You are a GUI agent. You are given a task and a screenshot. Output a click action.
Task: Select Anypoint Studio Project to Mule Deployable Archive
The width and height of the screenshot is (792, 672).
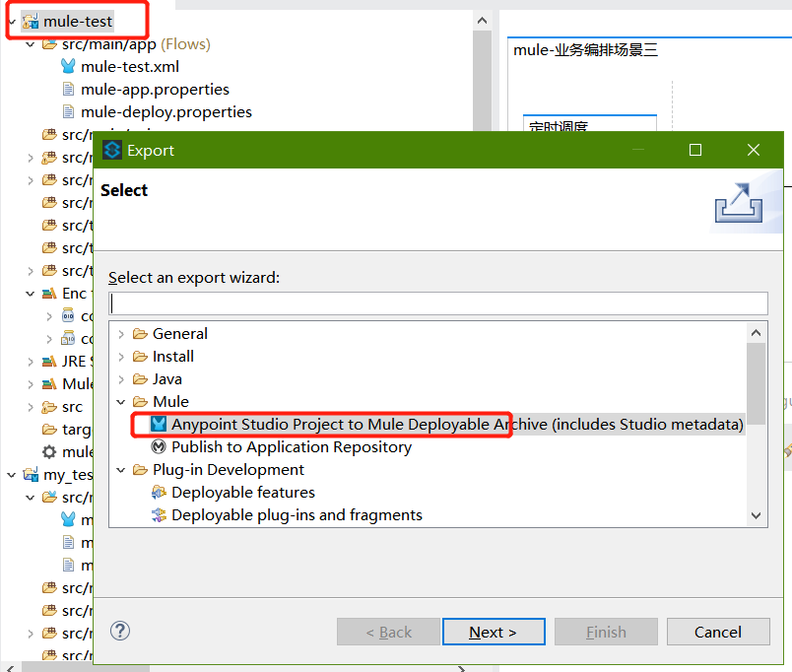[457, 425]
